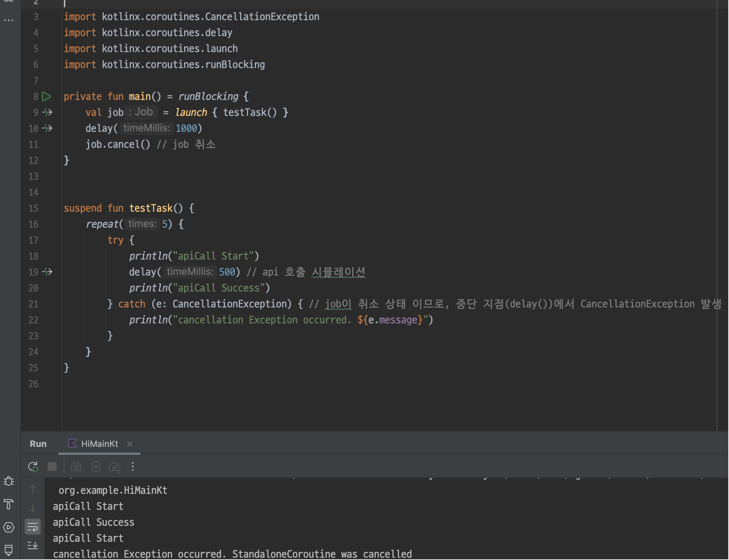Click the org.example.HiMainKt console line

pyautogui.click(x=113, y=490)
